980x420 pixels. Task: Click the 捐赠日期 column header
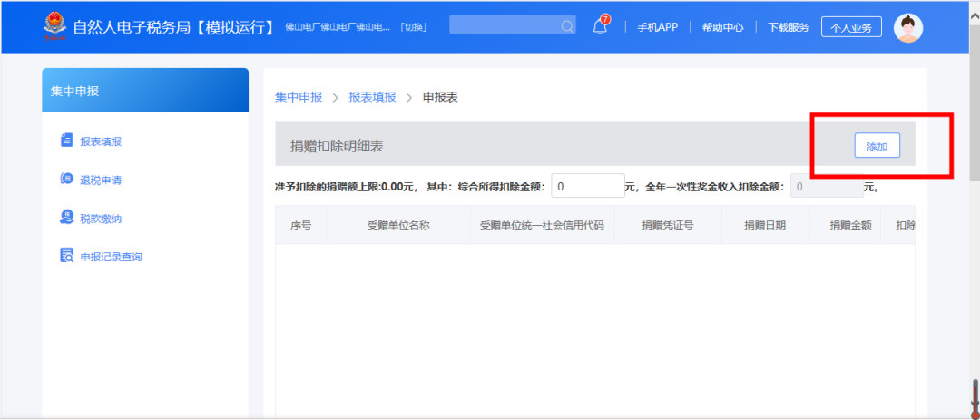click(x=765, y=225)
